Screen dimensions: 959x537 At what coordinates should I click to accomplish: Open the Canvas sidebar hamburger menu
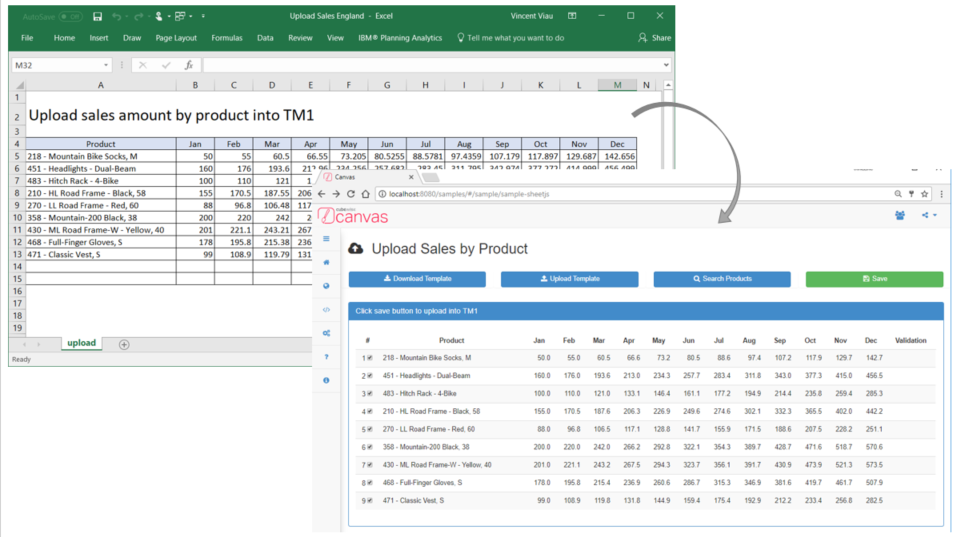[326, 239]
